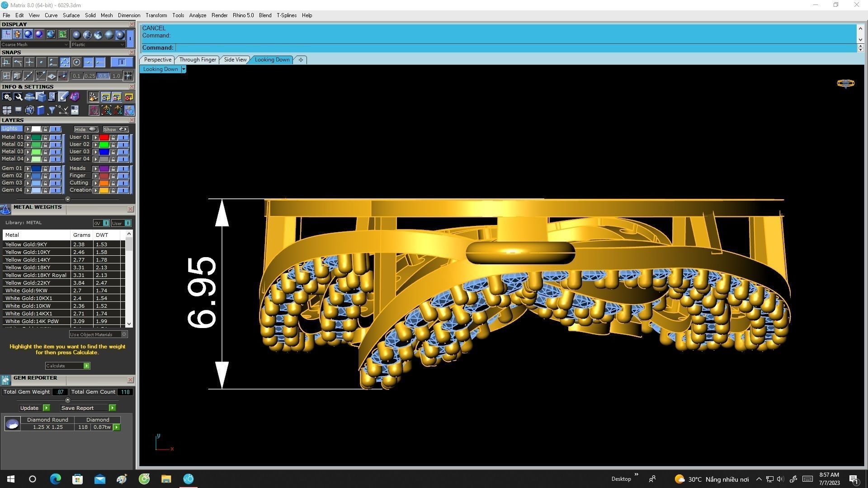Switch to the Through Finger tab
The image size is (868, 488).
(x=198, y=60)
